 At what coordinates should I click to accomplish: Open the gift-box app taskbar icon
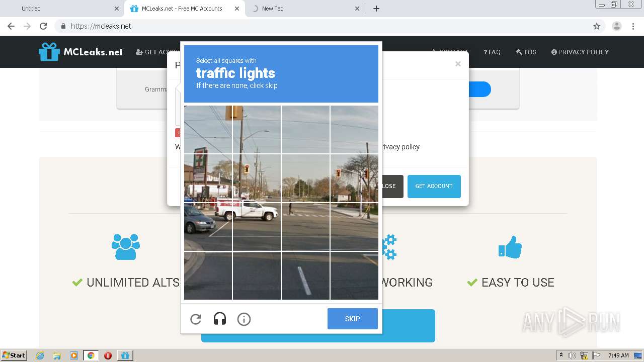125,355
